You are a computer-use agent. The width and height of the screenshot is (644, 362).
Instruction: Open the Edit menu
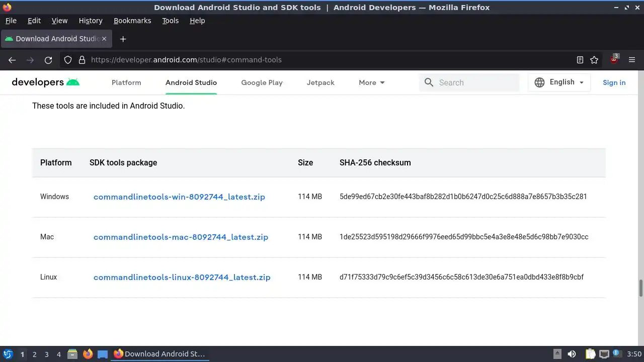[34, 21]
